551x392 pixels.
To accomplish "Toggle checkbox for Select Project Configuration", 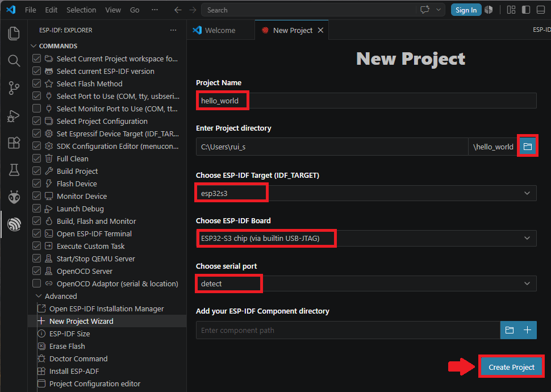I will tap(36, 121).
